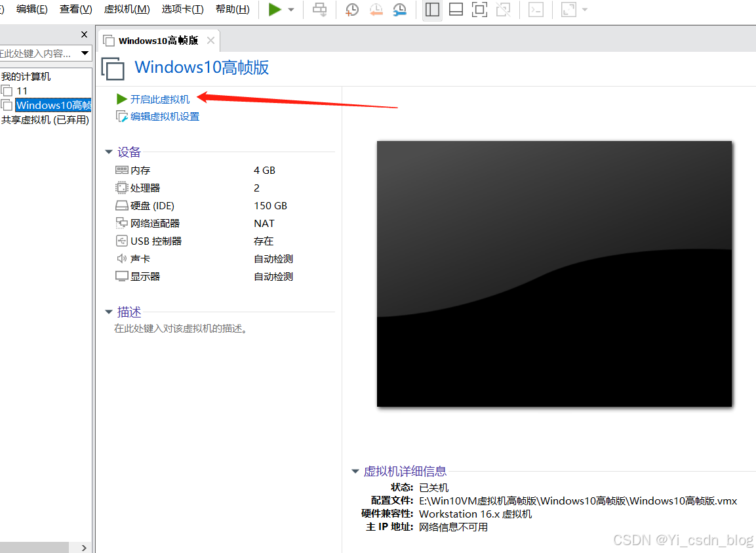Toggle the thumbnail bar view icon
This screenshot has width=756, height=553.
[456, 10]
